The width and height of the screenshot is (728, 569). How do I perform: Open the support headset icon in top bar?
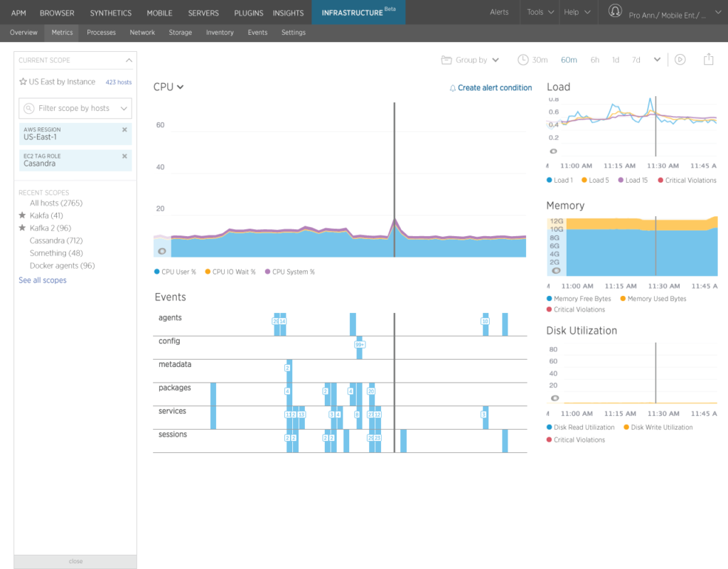click(615, 11)
